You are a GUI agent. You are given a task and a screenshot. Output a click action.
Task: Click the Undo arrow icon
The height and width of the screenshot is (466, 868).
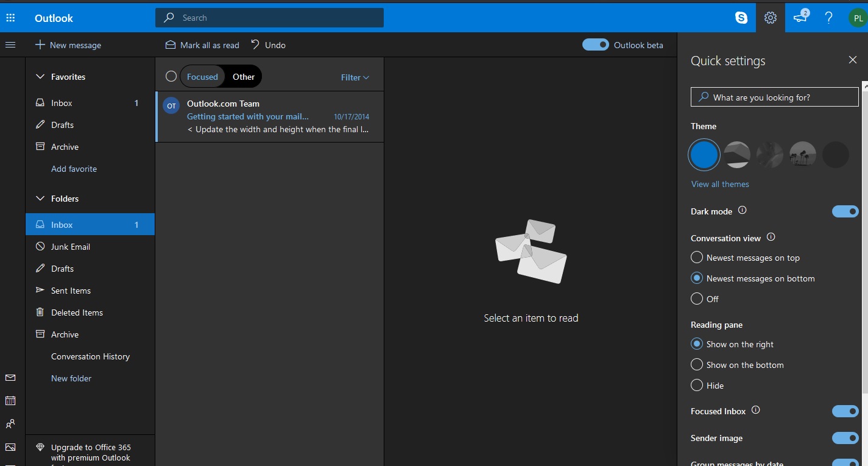255,44
